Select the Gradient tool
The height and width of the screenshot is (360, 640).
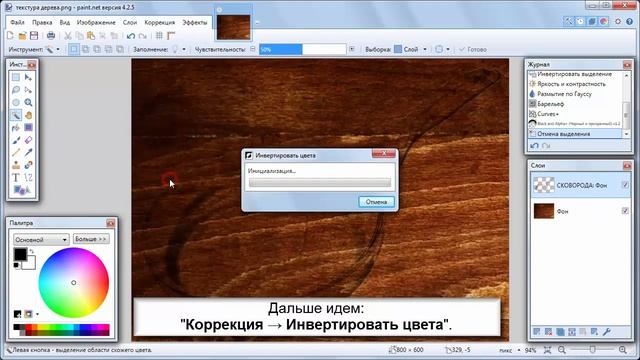click(x=28, y=128)
